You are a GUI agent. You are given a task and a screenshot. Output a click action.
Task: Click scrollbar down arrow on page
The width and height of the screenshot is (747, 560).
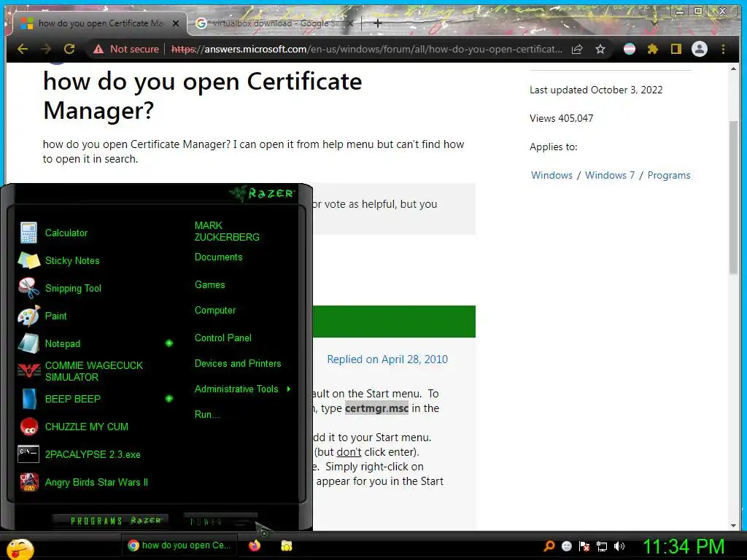734,525
